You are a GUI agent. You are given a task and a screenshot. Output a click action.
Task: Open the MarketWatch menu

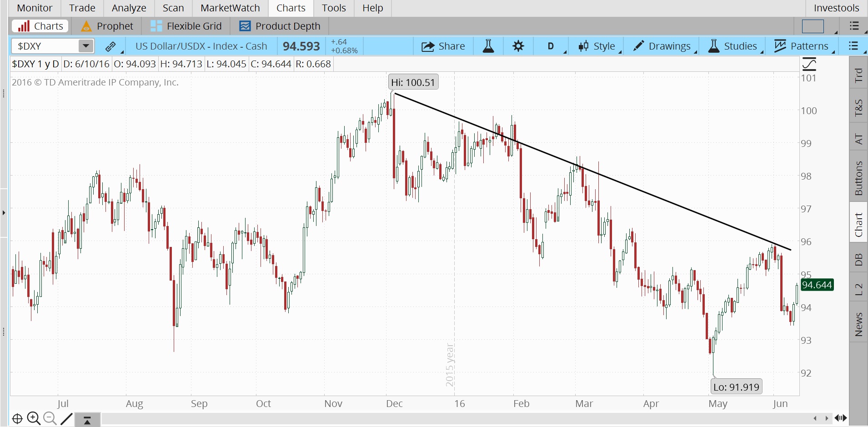tap(230, 8)
